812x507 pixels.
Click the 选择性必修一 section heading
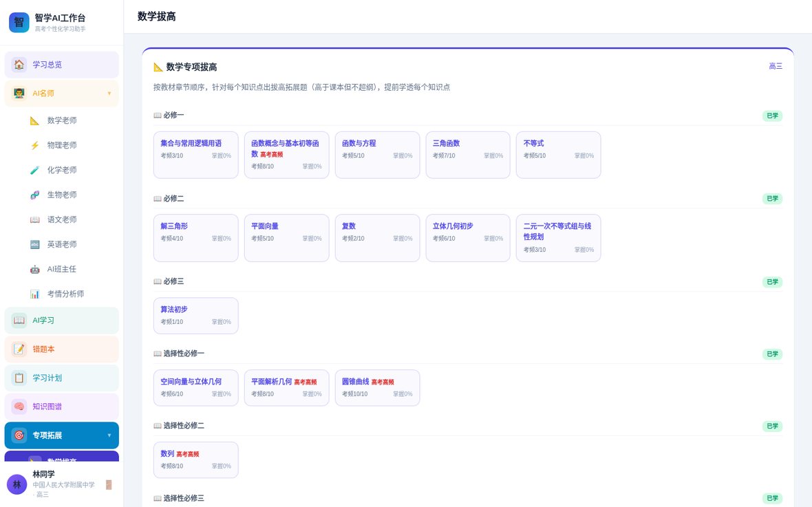(x=179, y=353)
